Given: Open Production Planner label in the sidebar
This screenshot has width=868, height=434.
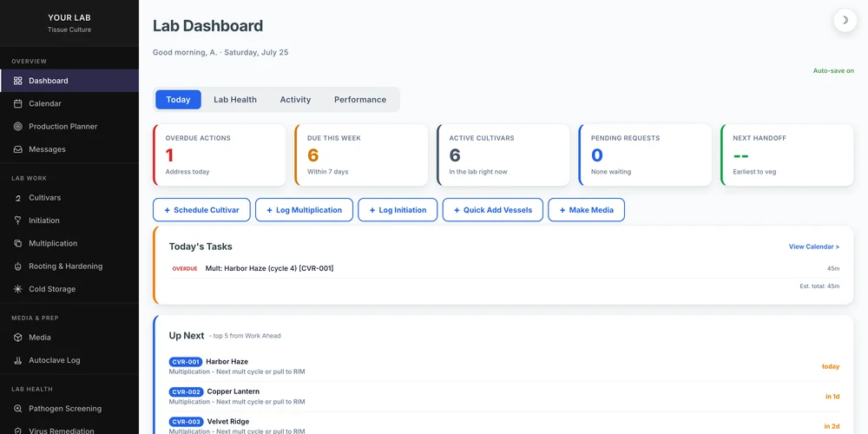Looking at the screenshot, I should coord(63,126).
